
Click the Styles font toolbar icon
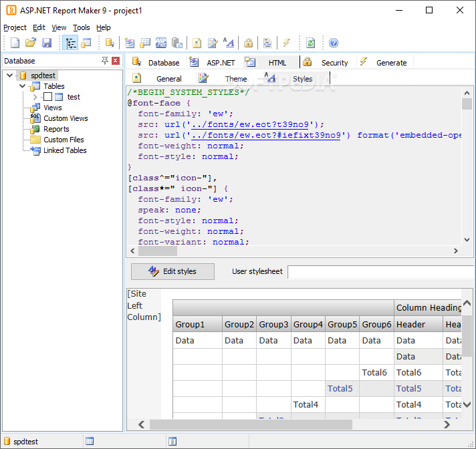(228, 43)
